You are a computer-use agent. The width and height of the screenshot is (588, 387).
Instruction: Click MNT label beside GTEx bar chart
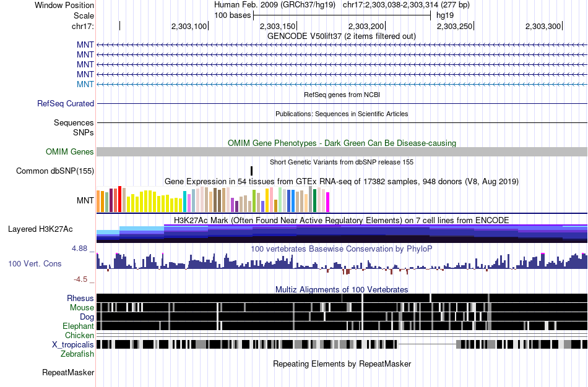[85, 200]
